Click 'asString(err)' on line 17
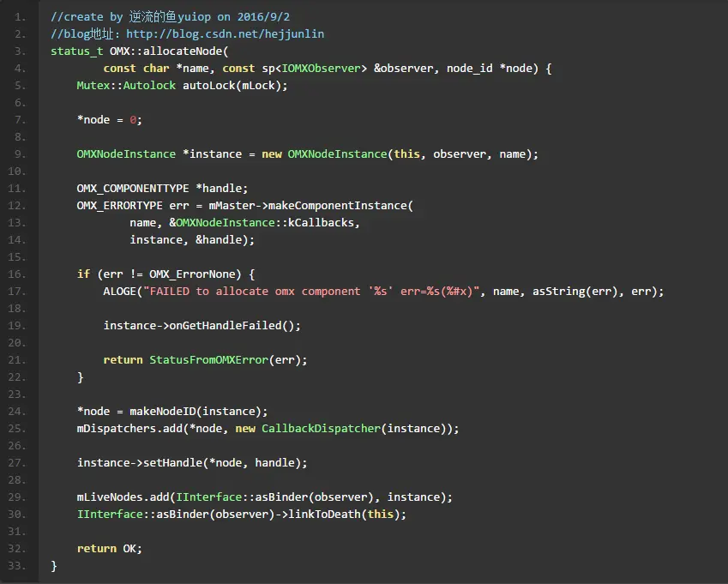The image size is (728, 584). coord(575,292)
